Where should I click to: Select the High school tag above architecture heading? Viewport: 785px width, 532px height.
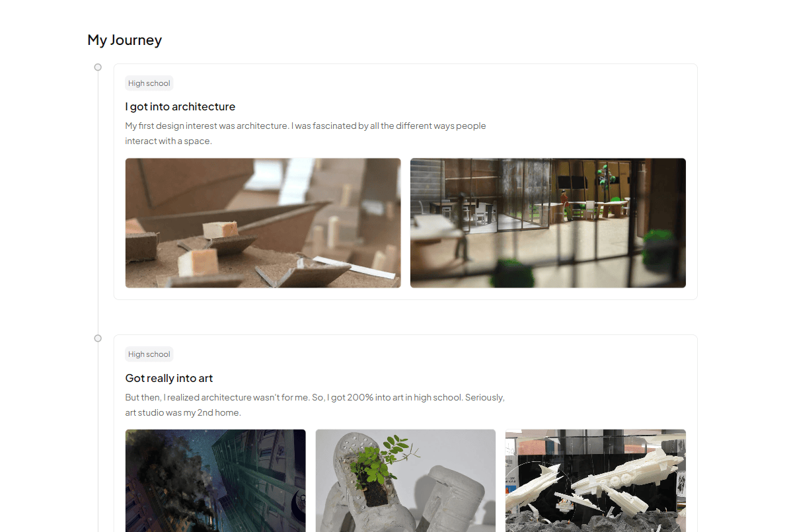[149, 83]
